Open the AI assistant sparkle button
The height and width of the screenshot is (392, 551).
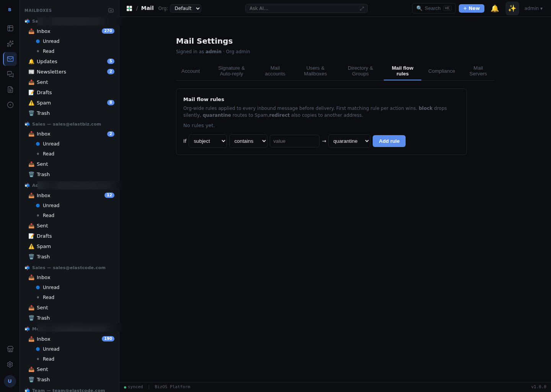[x=512, y=8]
